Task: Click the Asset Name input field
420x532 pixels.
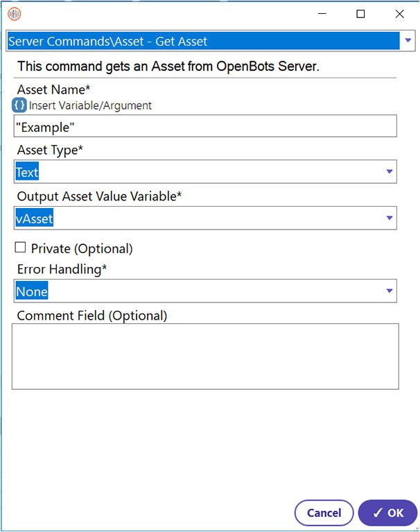Action: point(205,126)
